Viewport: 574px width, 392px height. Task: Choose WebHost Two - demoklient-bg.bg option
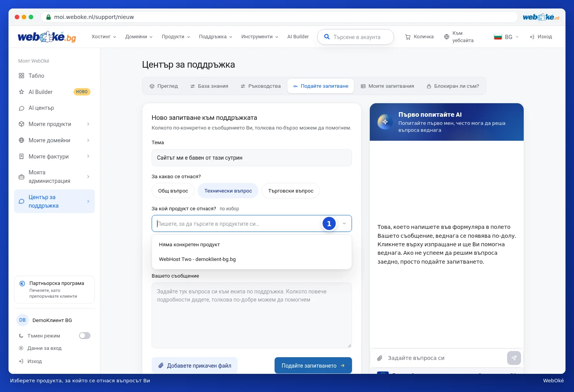point(252,259)
